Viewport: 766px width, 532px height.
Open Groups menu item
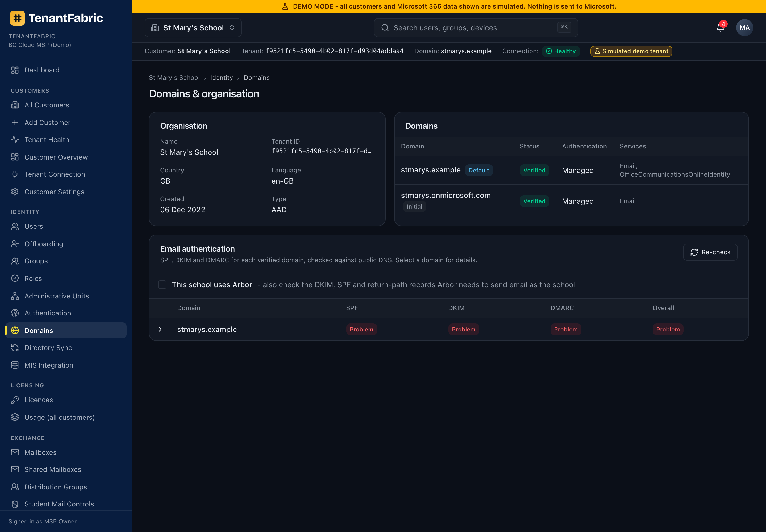[66, 261]
